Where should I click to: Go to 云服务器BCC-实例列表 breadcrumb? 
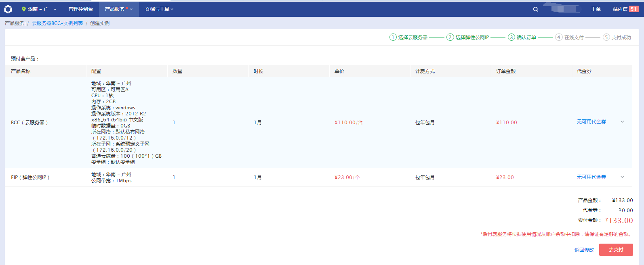(x=57, y=23)
